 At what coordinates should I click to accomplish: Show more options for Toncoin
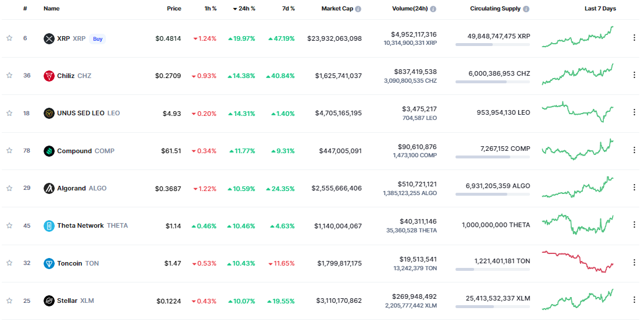pos(634,262)
